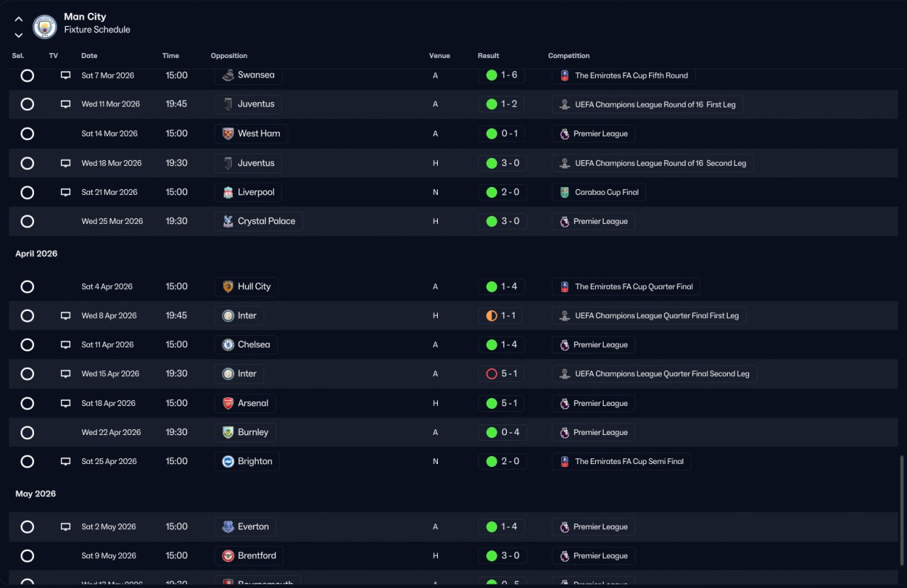Select the radio button for West Ham fixture
This screenshot has height=588, width=907.
point(27,134)
